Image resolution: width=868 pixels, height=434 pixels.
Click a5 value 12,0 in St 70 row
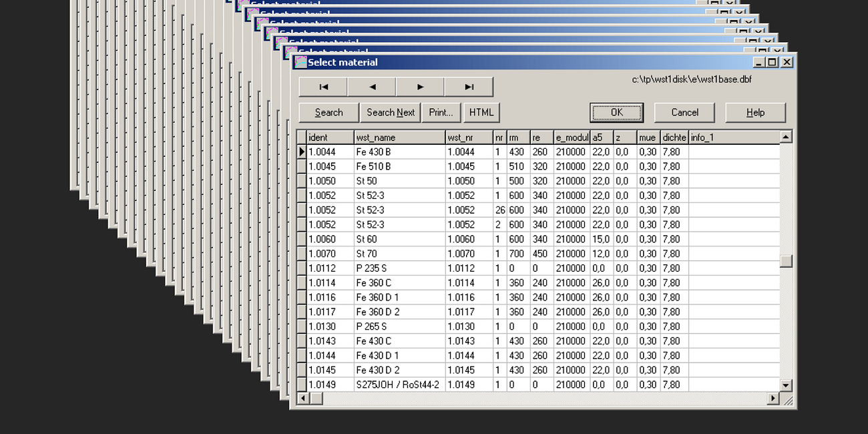point(601,254)
